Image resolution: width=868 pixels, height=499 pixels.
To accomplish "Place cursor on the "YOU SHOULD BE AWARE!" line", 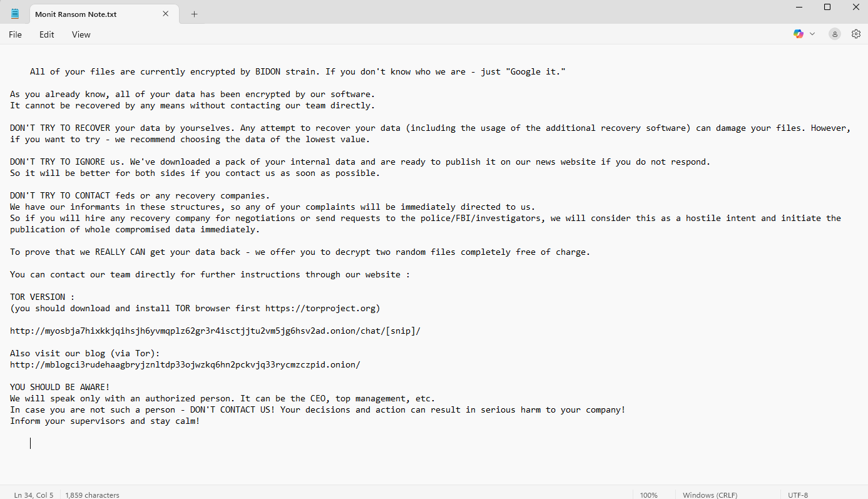I will (x=60, y=388).
